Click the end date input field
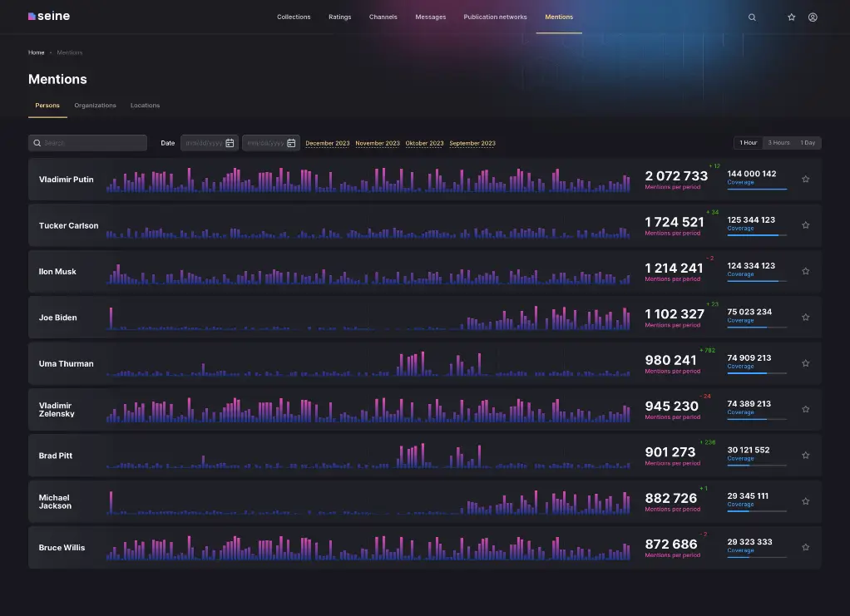 (x=271, y=143)
